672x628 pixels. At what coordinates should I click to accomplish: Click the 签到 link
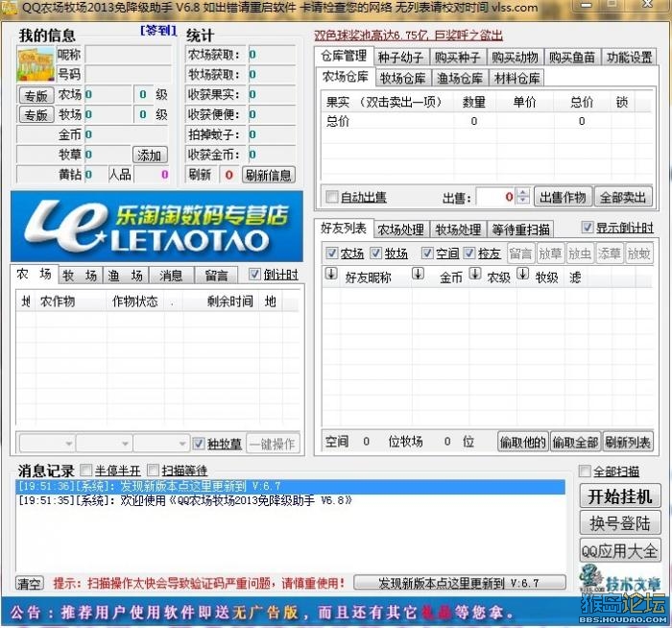click(x=158, y=30)
